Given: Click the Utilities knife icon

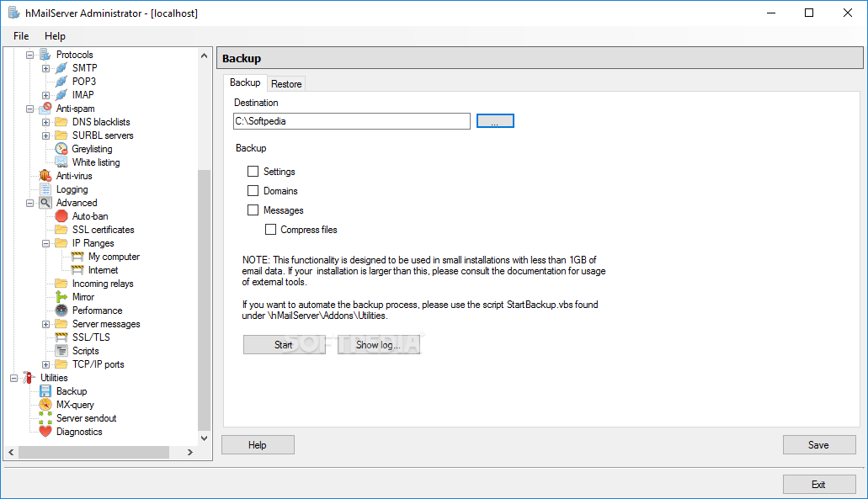Looking at the screenshot, I should [x=29, y=378].
